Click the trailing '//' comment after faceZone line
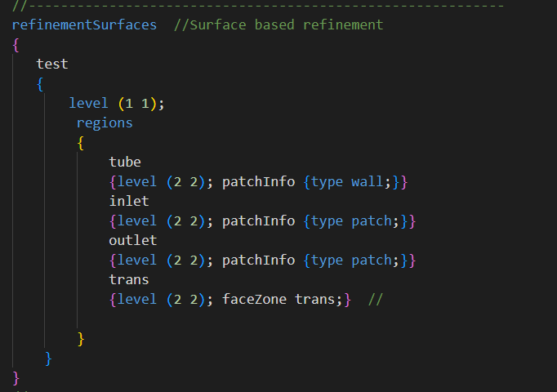Viewport: 557px width, 392px height. click(x=375, y=299)
